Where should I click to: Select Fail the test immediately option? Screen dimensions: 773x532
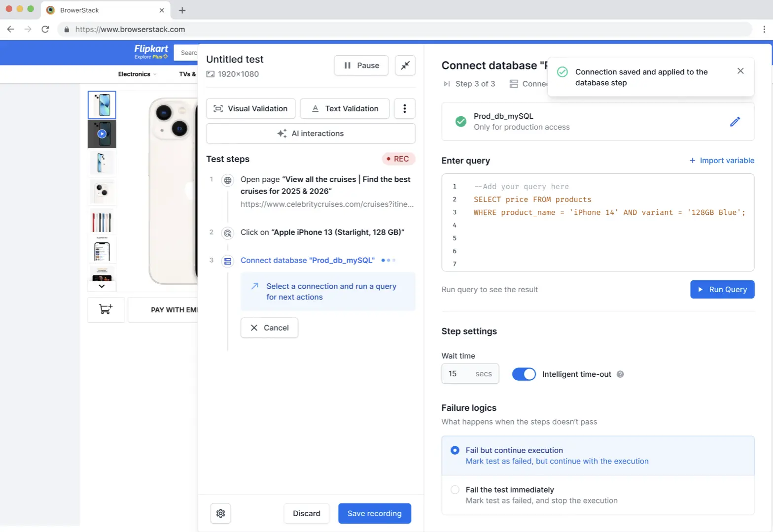pyautogui.click(x=455, y=490)
